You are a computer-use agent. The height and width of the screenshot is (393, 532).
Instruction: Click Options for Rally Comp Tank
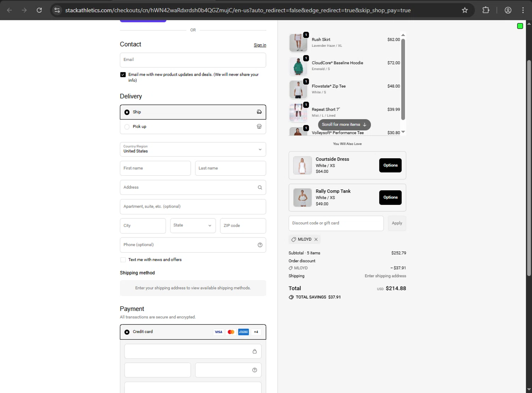click(390, 197)
